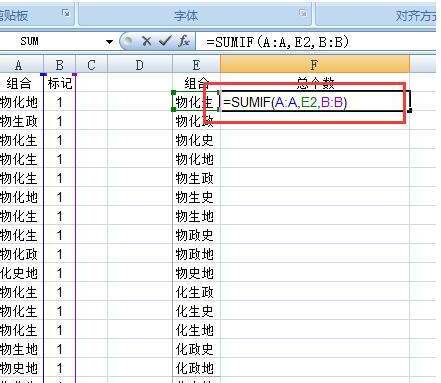Select the 组合 header cell in column E

(x=196, y=83)
